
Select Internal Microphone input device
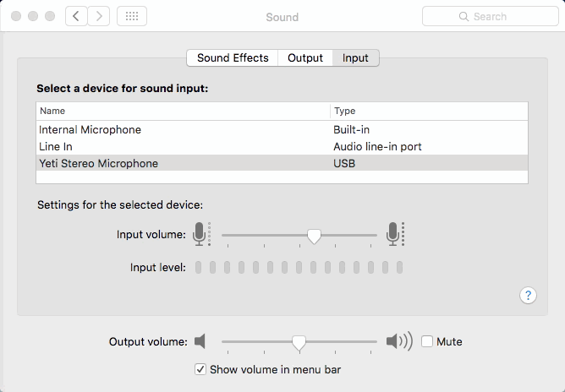[x=91, y=129]
